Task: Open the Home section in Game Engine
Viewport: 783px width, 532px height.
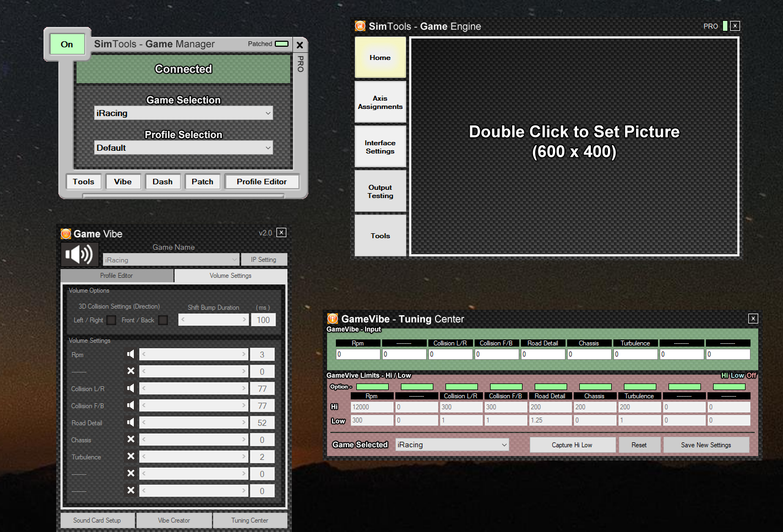Action: click(380, 57)
